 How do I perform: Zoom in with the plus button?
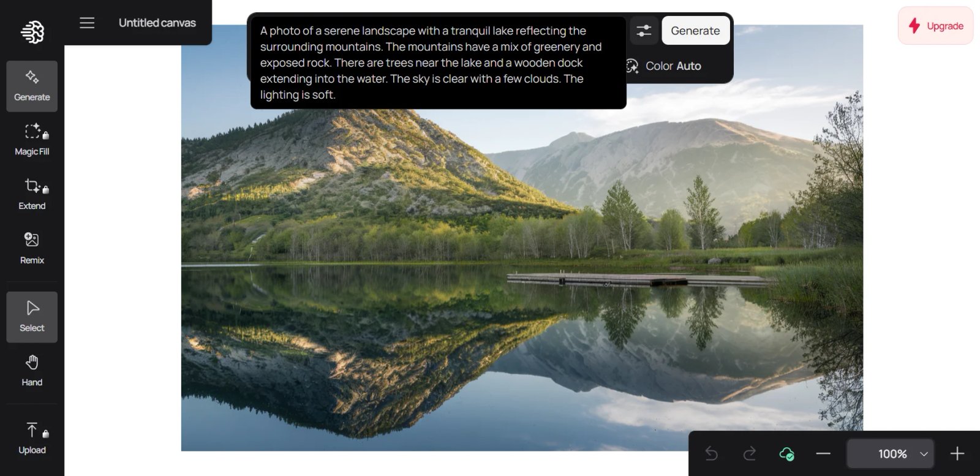click(957, 454)
